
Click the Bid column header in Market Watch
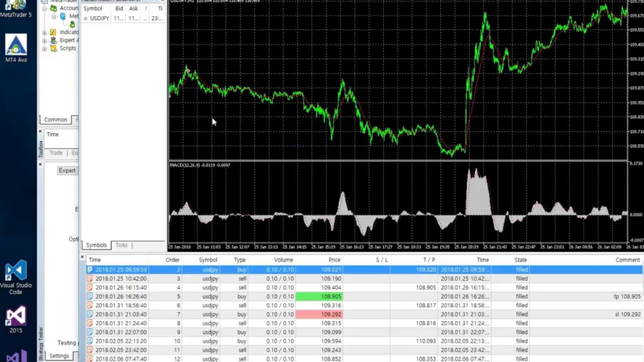(119, 9)
